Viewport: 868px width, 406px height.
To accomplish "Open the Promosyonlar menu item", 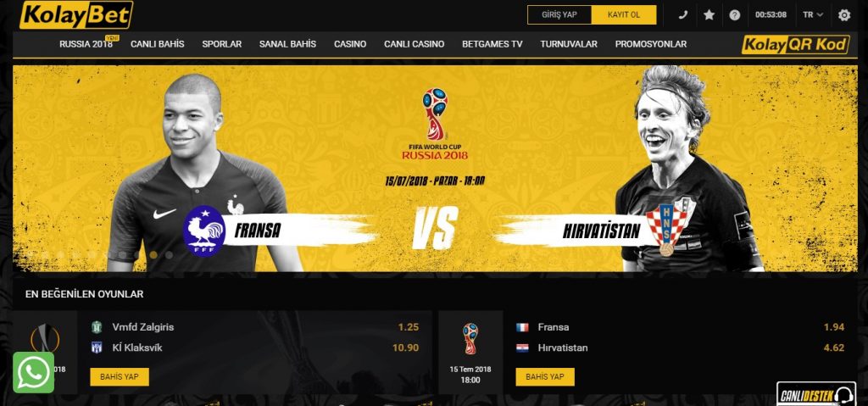I will pos(650,44).
